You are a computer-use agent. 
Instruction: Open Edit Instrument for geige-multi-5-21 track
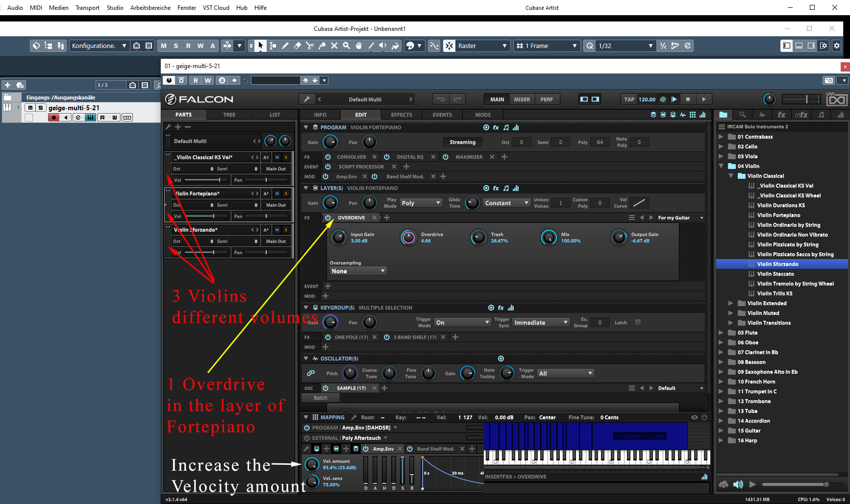[x=78, y=118]
